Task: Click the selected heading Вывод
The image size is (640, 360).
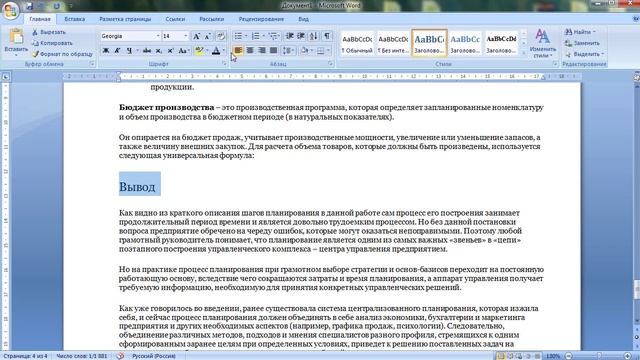Action: (137, 187)
